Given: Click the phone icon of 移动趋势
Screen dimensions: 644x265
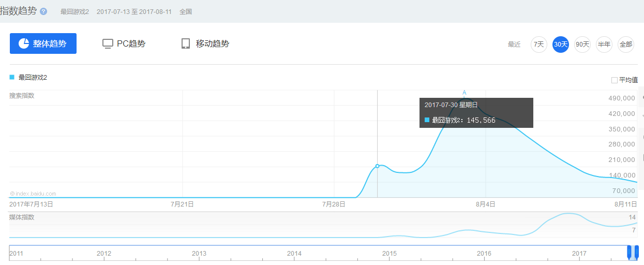Looking at the screenshot, I should [x=186, y=43].
